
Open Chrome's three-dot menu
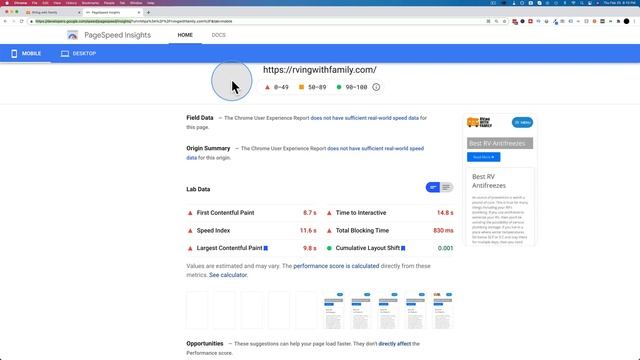pos(634,21)
